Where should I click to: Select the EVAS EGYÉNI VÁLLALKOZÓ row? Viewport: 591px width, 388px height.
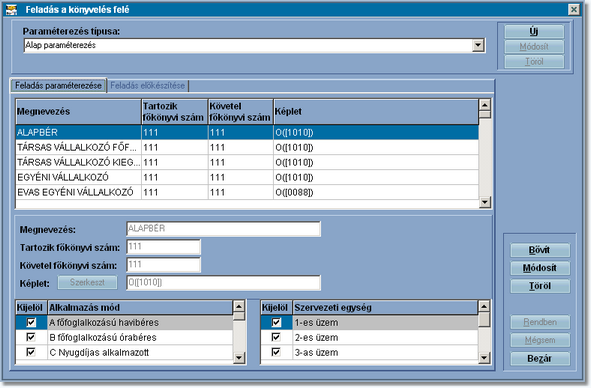pyautogui.click(x=247, y=192)
